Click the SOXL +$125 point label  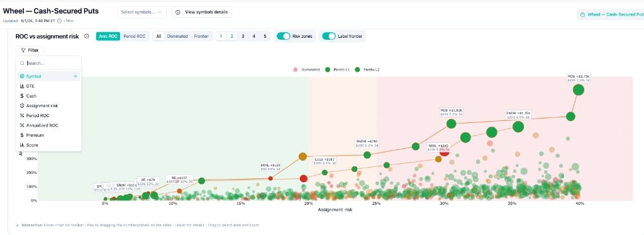(270, 167)
